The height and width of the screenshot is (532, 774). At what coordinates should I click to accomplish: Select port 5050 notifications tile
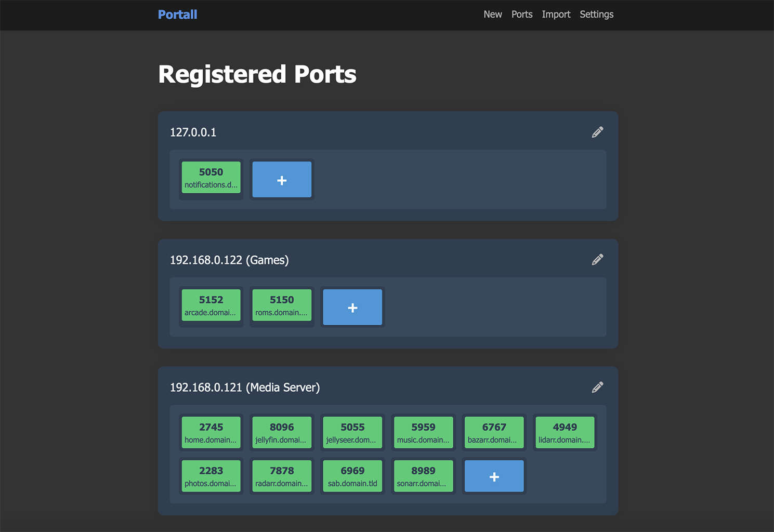point(211,177)
